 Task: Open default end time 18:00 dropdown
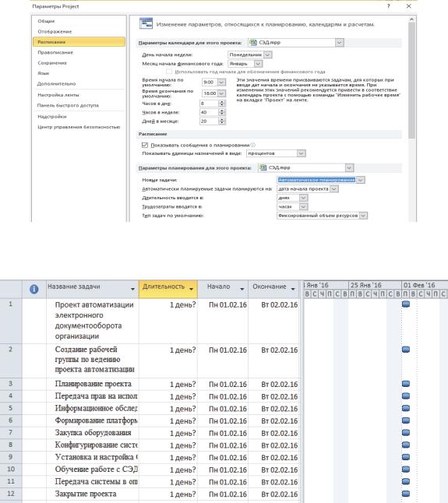pyautogui.click(x=221, y=93)
